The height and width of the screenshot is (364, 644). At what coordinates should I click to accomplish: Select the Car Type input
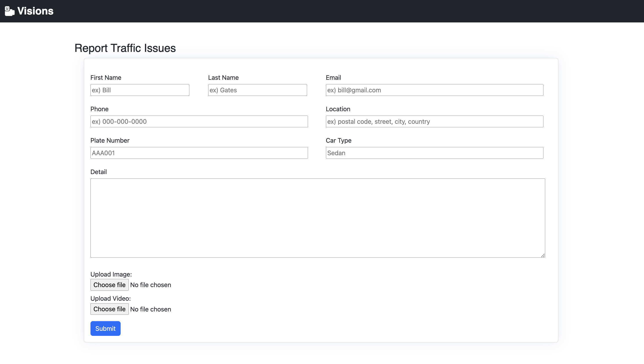coord(434,153)
